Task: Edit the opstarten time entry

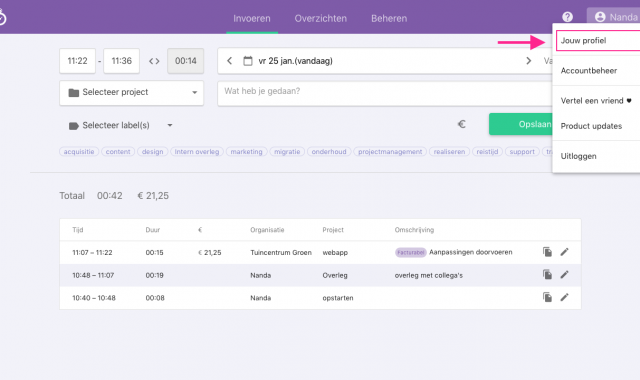Action: [564, 297]
